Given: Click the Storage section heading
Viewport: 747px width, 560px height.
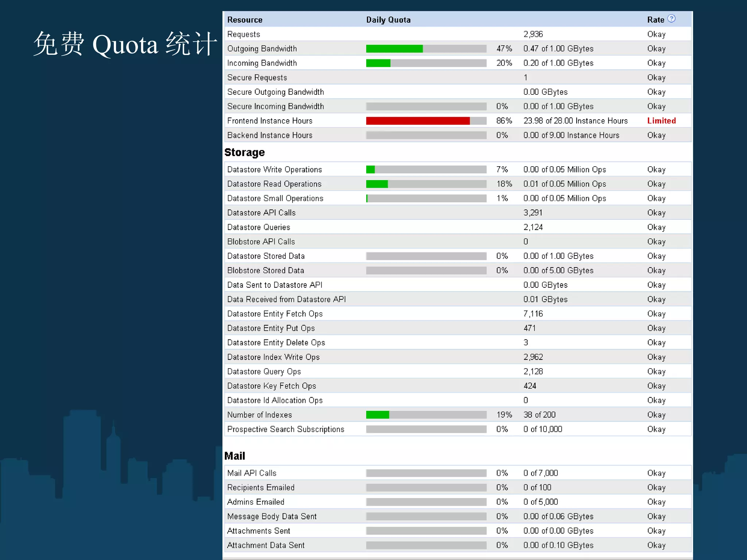Looking at the screenshot, I should click(x=244, y=152).
